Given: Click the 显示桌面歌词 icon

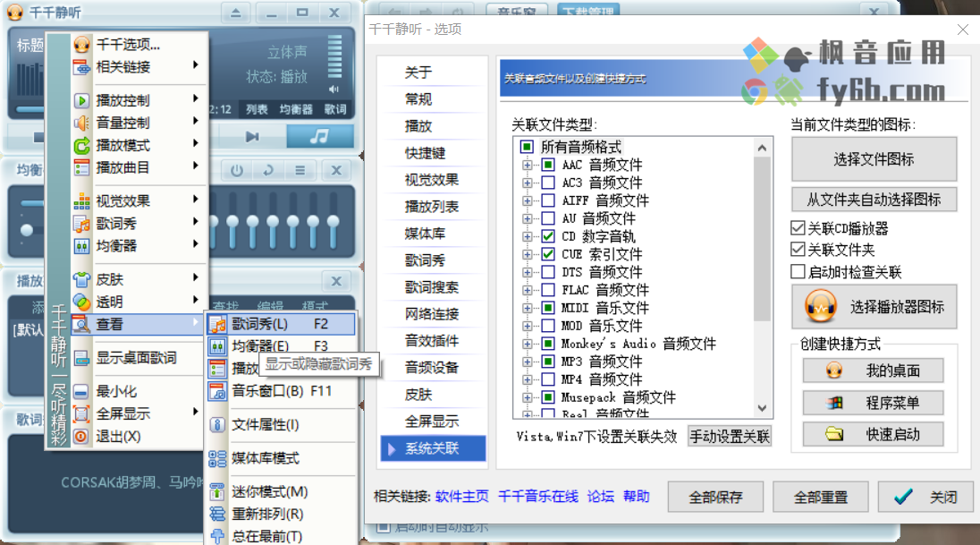Looking at the screenshot, I should coord(82,358).
